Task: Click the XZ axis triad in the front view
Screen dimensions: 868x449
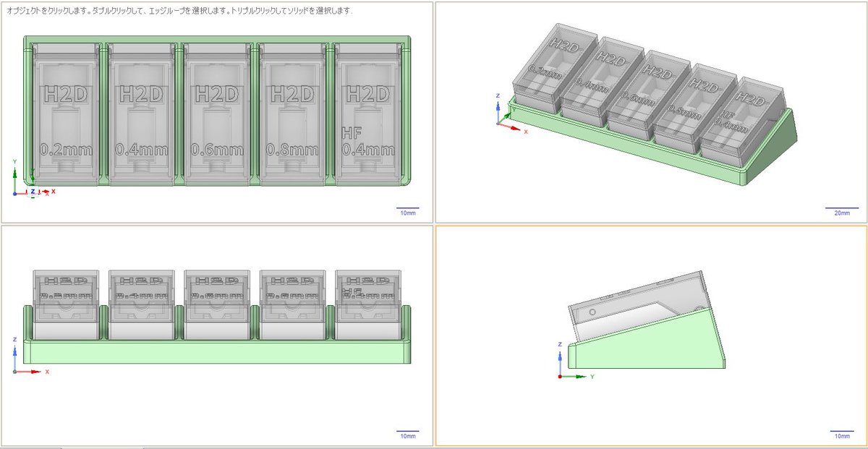Action: tap(33, 354)
